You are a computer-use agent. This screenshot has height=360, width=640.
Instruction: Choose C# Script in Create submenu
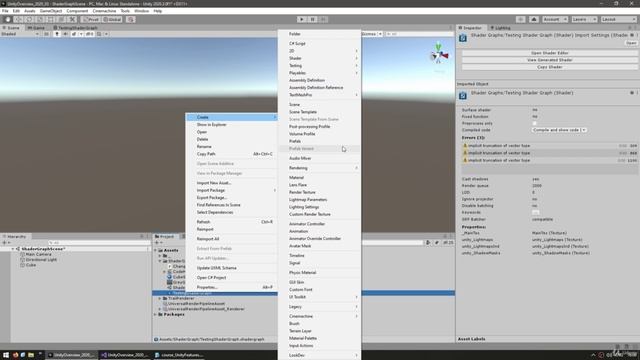coord(319,43)
